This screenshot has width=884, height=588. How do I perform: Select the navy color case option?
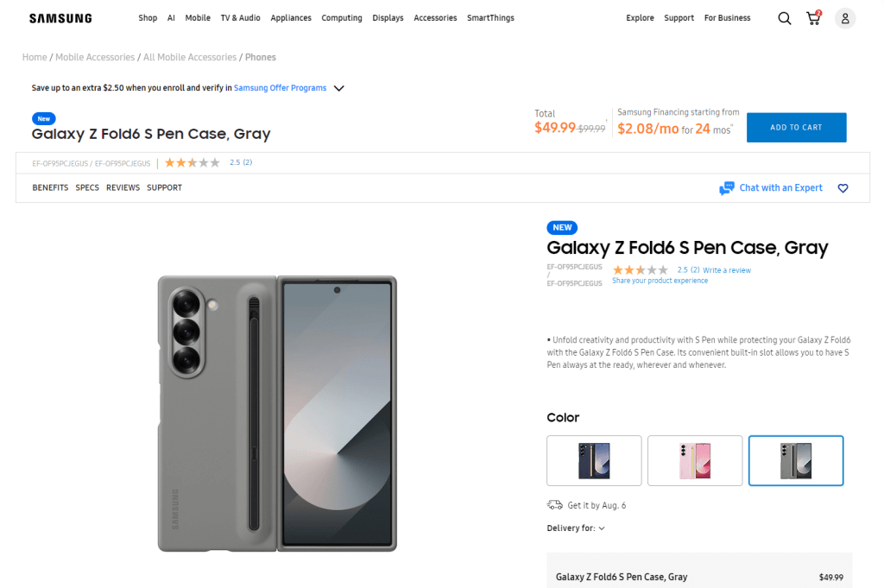594,460
